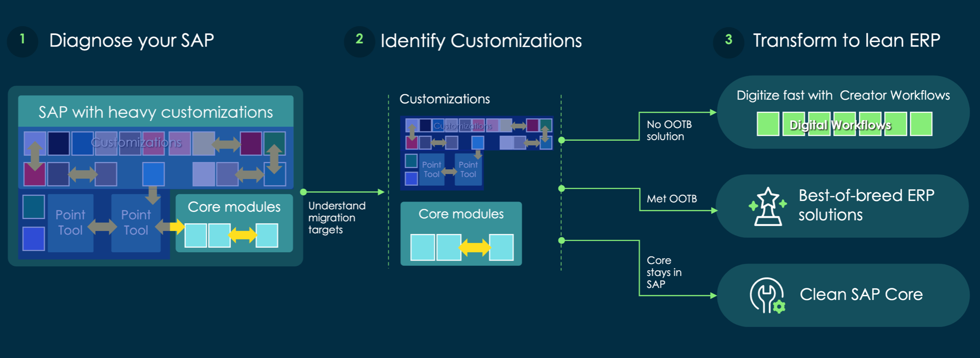Click the white "Customizations" label above the small diagram
The width and height of the screenshot is (980, 358).
pyautogui.click(x=444, y=99)
